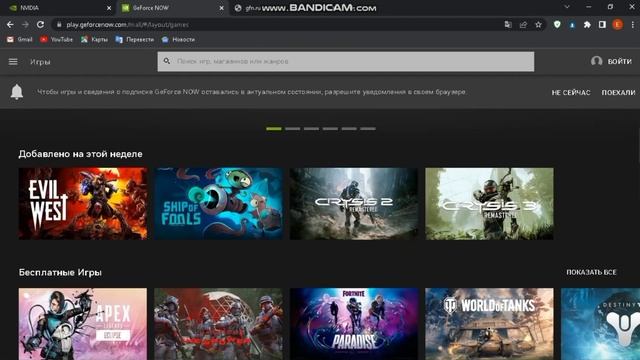This screenshot has width=640, height=360.
Task: Select the first carousel indicator
Action: tap(274, 129)
